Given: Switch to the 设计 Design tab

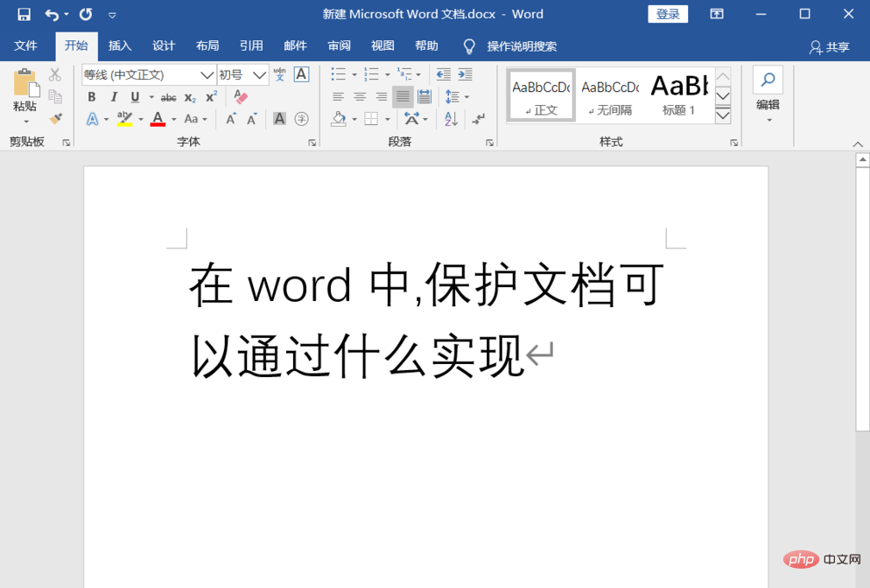Looking at the screenshot, I should click(x=164, y=46).
